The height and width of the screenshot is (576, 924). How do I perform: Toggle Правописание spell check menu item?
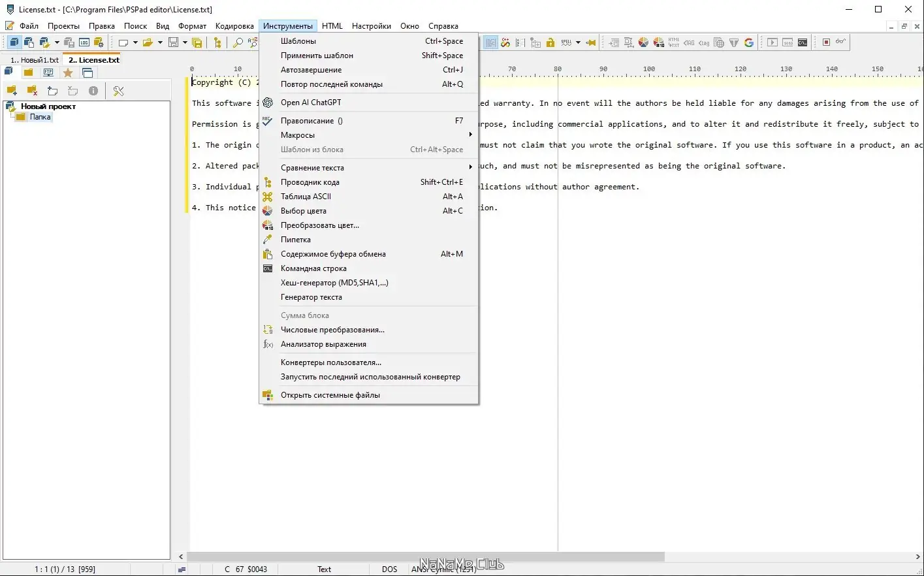(x=369, y=121)
